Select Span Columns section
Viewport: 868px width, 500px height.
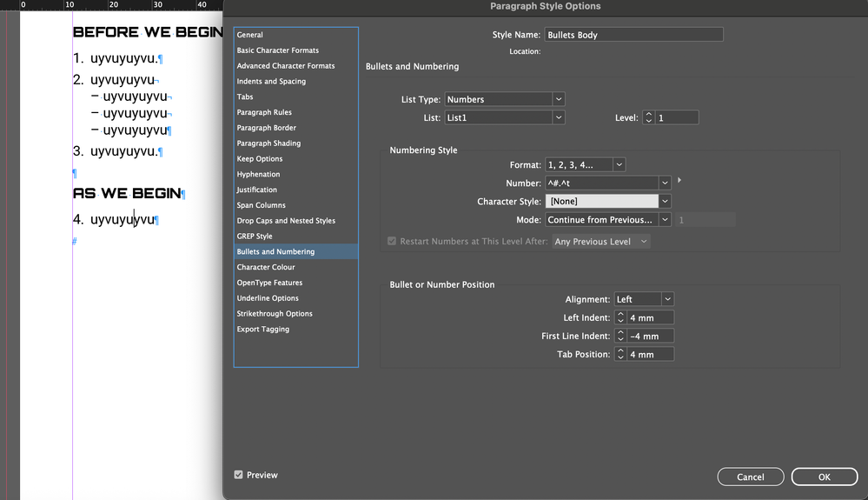[295, 205]
